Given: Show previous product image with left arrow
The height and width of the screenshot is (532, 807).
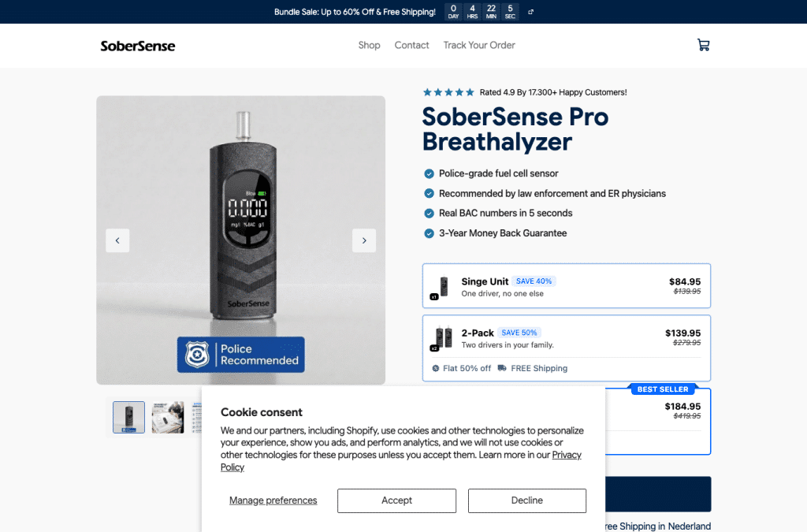Looking at the screenshot, I should 117,240.
